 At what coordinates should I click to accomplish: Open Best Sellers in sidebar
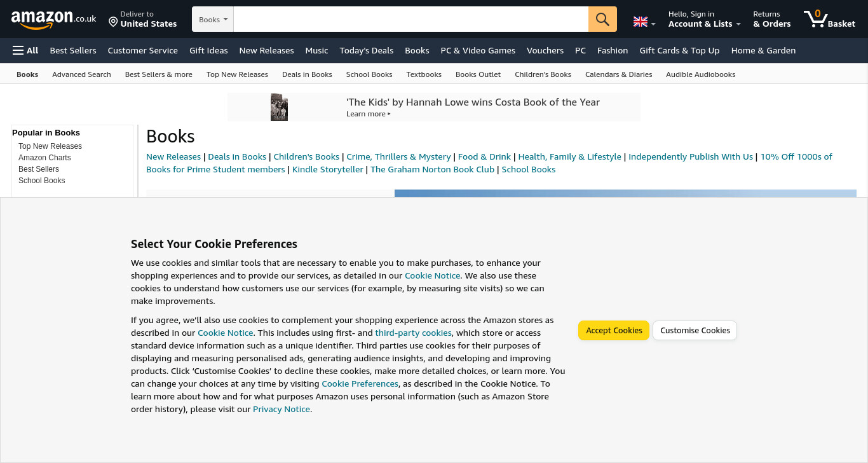[x=39, y=169]
